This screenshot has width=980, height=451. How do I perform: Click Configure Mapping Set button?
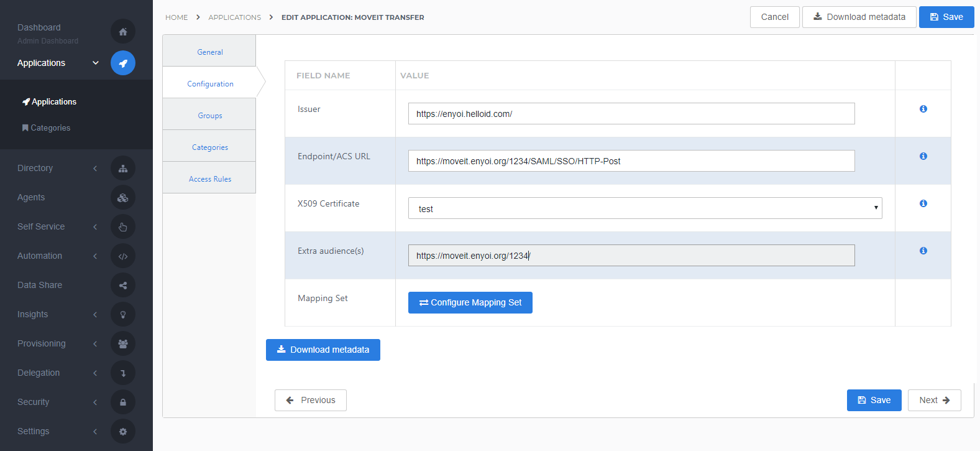click(x=470, y=302)
